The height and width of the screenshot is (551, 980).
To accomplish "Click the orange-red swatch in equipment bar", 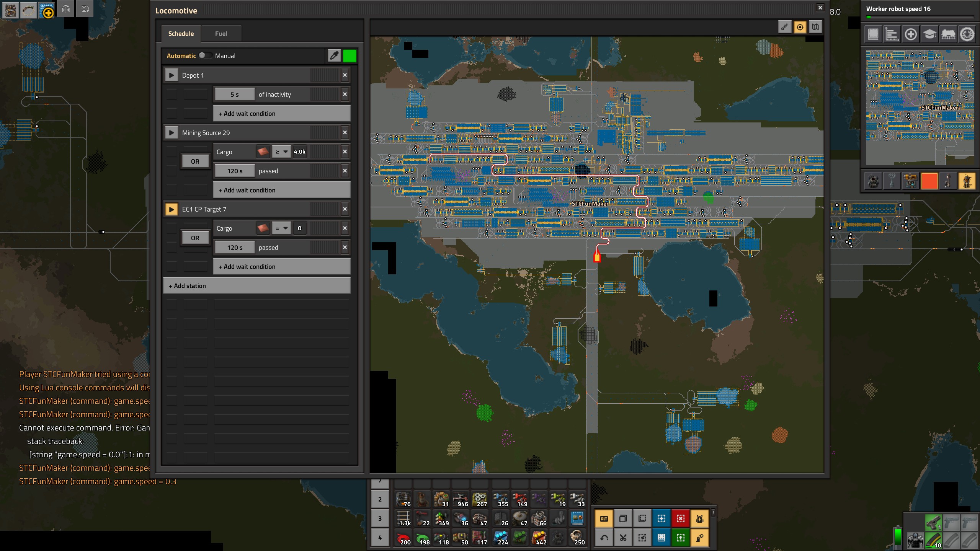I will [x=929, y=181].
